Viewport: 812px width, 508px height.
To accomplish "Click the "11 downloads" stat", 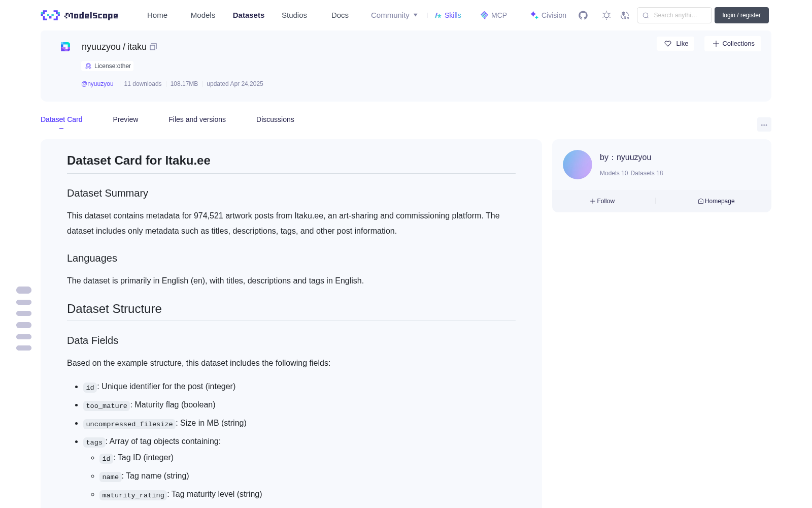I will [143, 84].
